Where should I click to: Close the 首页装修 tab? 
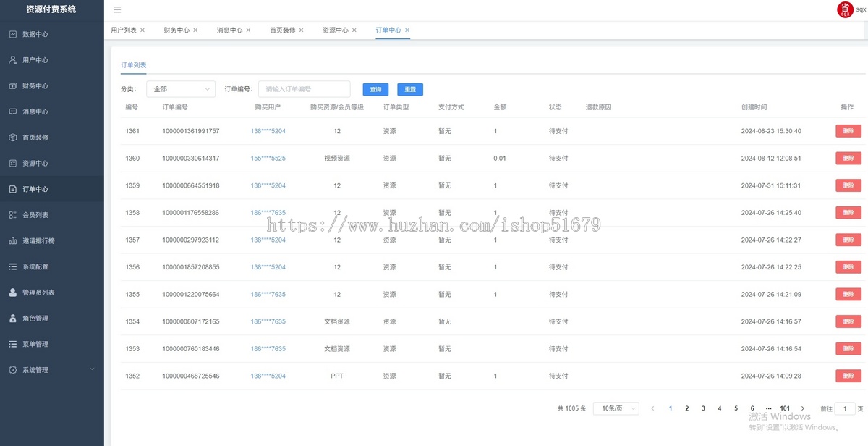point(301,30)
